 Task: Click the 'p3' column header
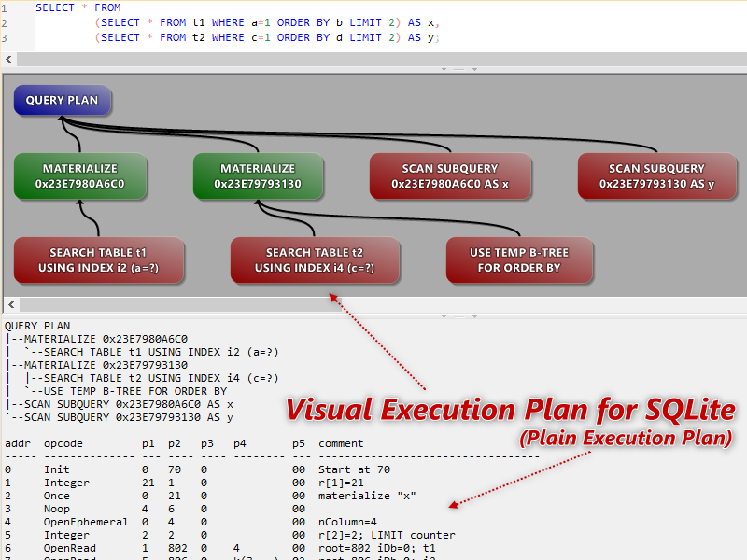coord(207,444)
